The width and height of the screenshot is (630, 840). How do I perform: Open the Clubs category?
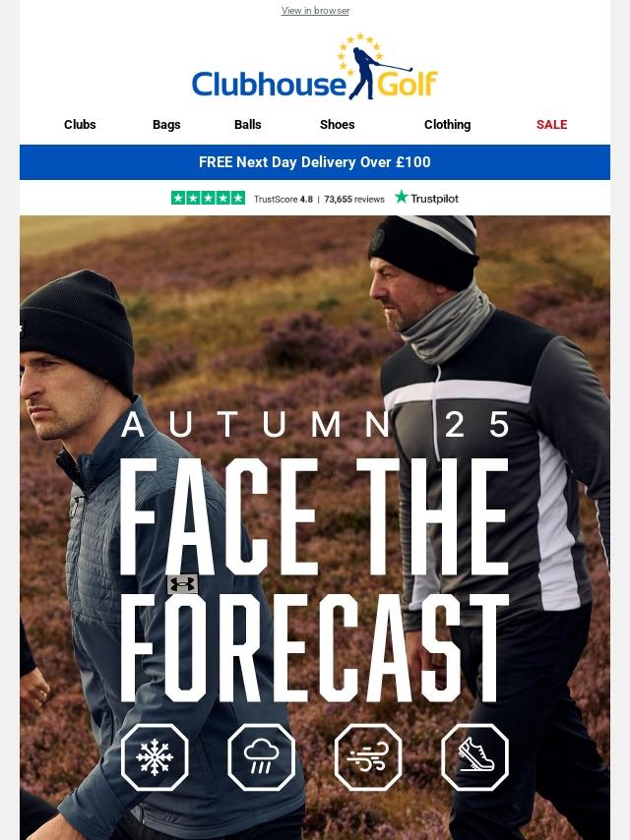pos(80,124)
